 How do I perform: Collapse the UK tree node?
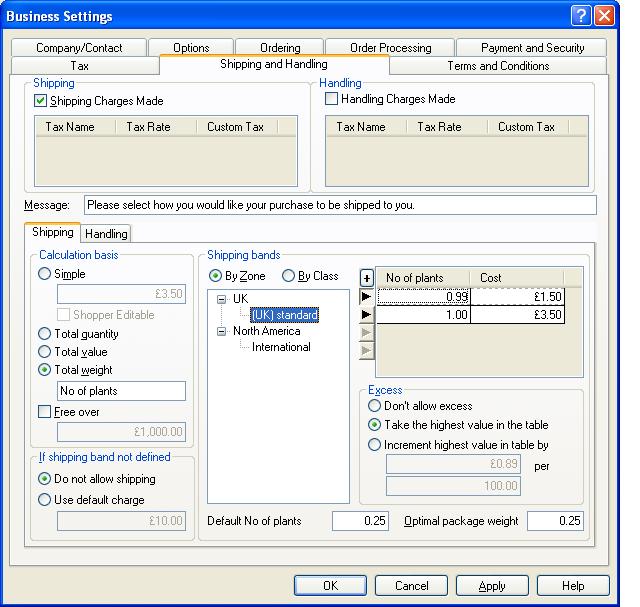pyautogui.click(x=221, y=299)
